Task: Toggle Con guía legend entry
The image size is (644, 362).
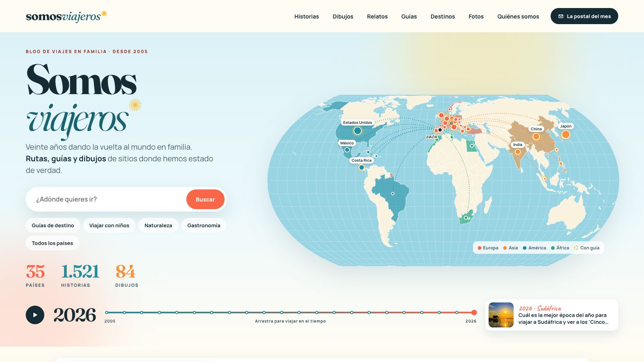Action: tap(586, 248)
